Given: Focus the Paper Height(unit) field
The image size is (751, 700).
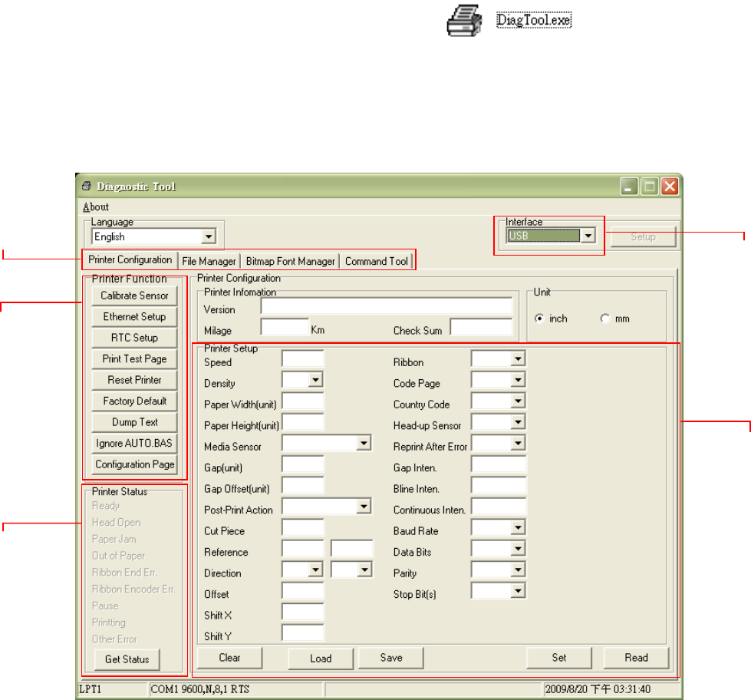Looking at the screenshot, I should pyautogui.click(x=303, y=422).
